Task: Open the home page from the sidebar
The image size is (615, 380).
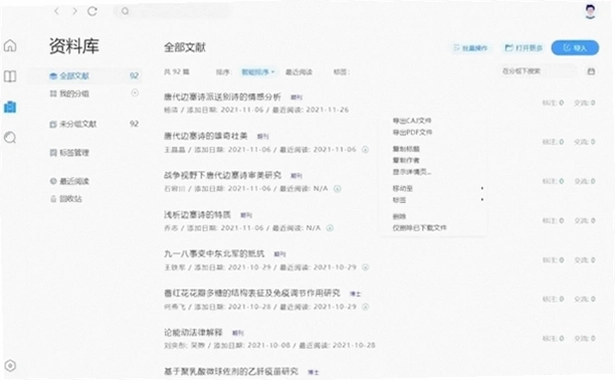Action: pos(10,45)
